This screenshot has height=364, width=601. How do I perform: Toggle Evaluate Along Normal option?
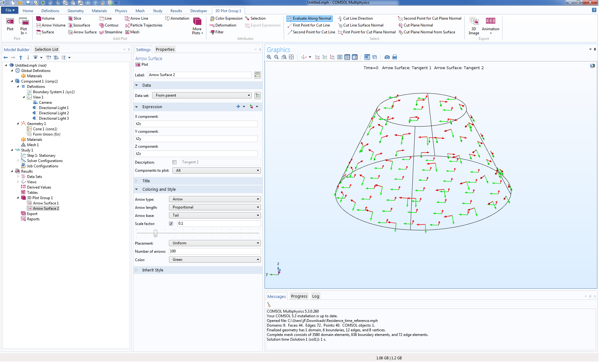pos(309,18)
